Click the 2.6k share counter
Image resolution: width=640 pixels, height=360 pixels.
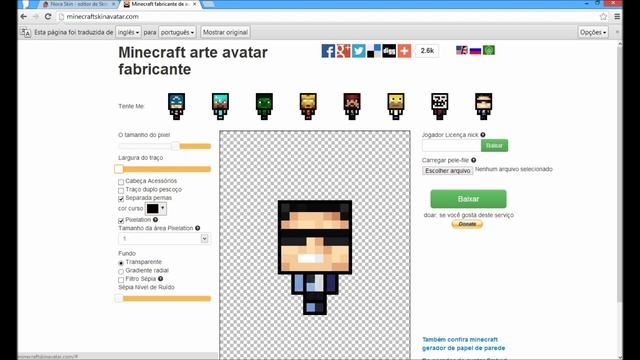pyautogui.click(x=427, y=51)
